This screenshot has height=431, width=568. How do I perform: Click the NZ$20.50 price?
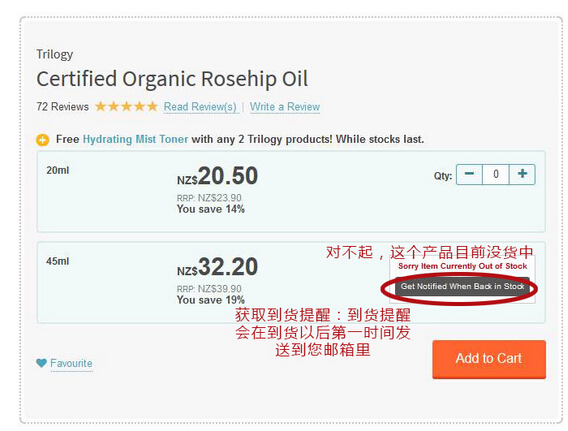pyautogui.click(x=217, y=176)
